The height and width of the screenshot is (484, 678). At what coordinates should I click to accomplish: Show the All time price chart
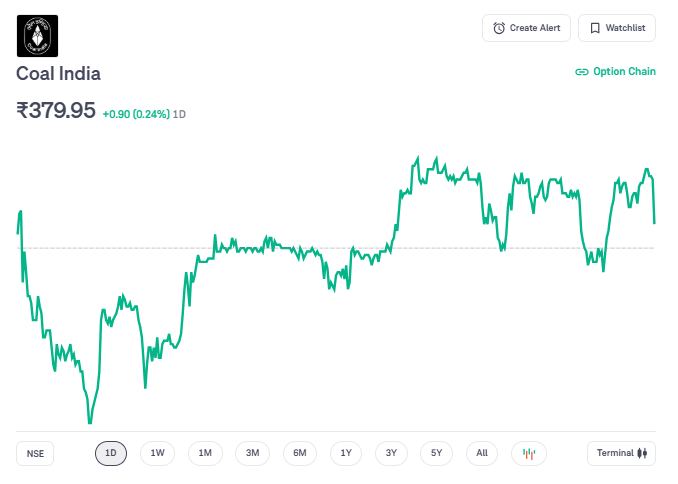pyautogui.click(x=482, y=453)
